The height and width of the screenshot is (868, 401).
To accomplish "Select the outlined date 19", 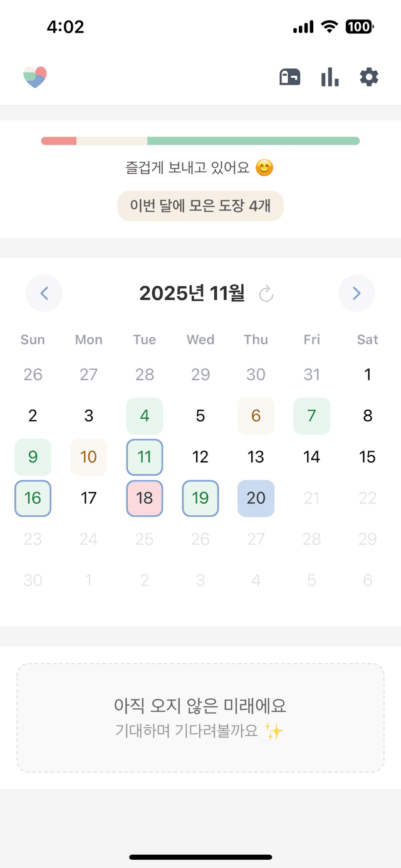I will [x=200, y=498].
